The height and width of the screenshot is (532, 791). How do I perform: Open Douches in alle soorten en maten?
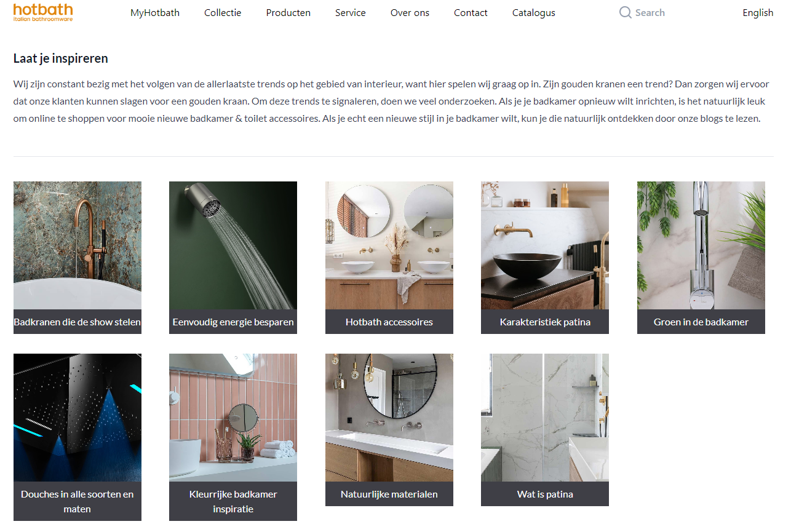[x=78, y=437]
